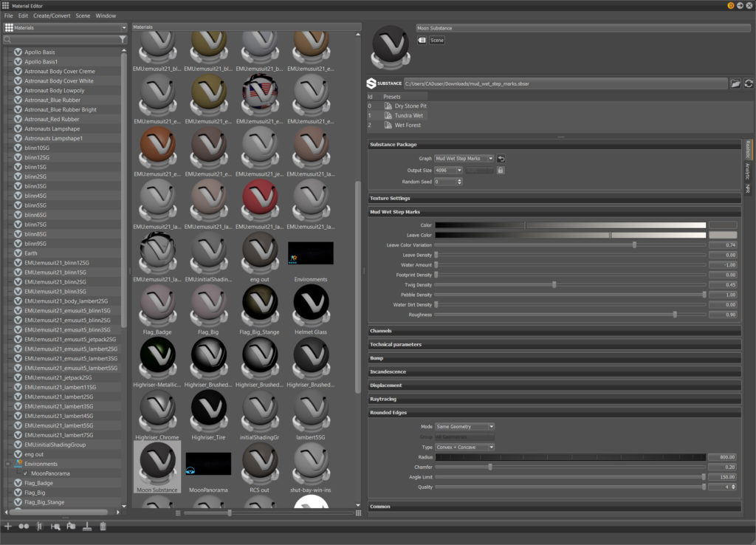Click the trash delete icon in bottom toolbar
Viewport: 756px width, 545px height.
click(103, 527)
